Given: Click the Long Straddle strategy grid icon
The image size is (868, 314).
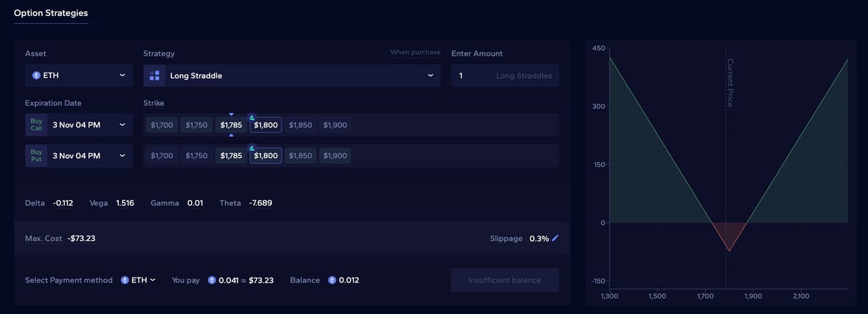Looking at the screenshot, I should click(x=155, y=76).
